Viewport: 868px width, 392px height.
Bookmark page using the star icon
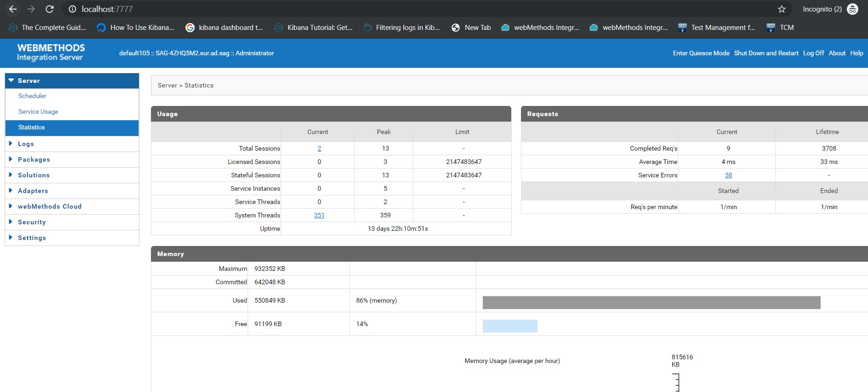tap(781, 9)
